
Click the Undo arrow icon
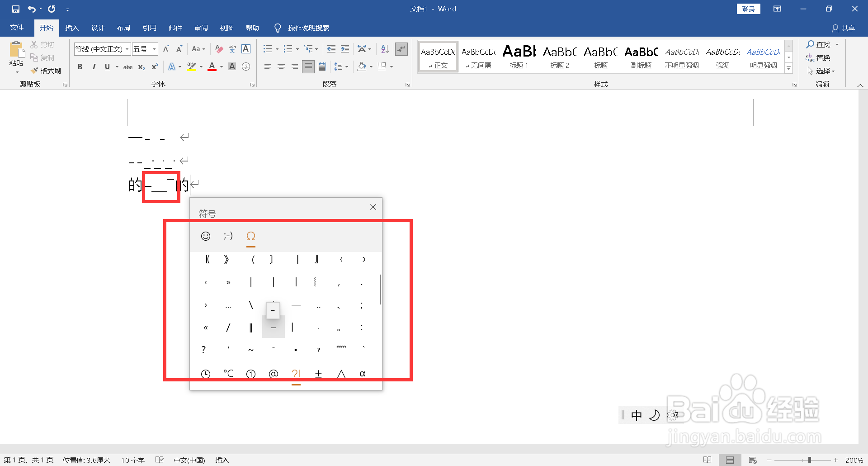coord(32,9)
